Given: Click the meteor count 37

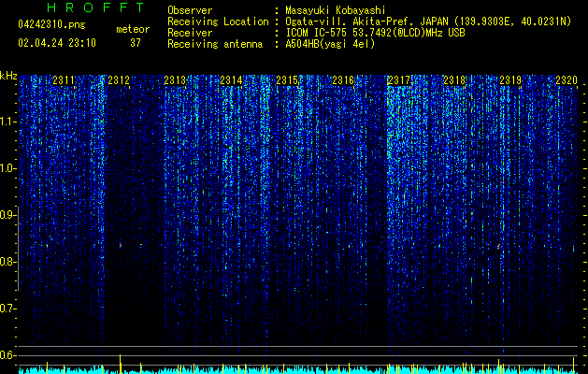Looking at the screenshot, I should tap(136, 43).
